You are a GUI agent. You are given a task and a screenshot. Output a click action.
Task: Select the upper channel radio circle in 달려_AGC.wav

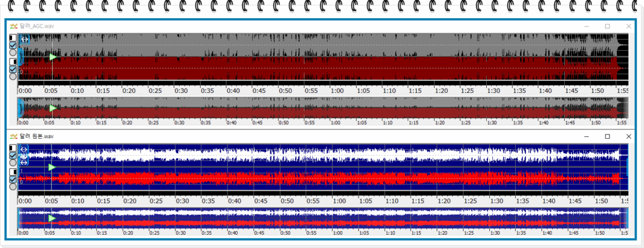click(x=13, y=53)
